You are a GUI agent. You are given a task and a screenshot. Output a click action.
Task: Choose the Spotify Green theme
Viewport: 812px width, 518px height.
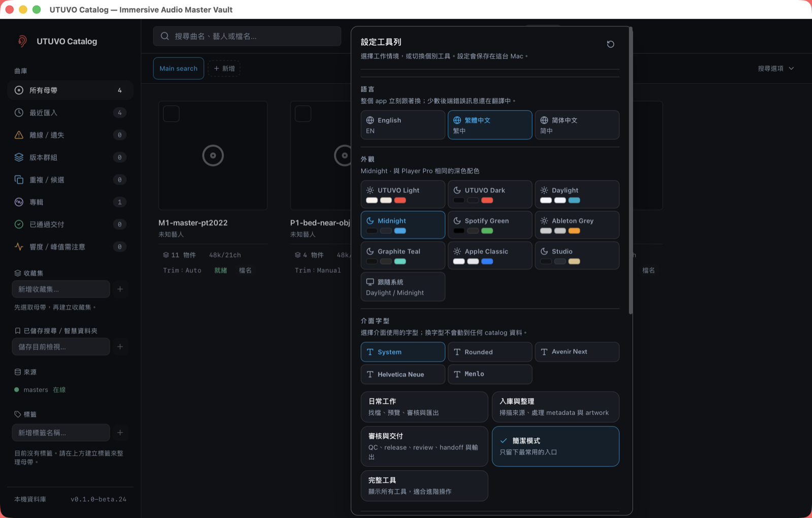490,225
